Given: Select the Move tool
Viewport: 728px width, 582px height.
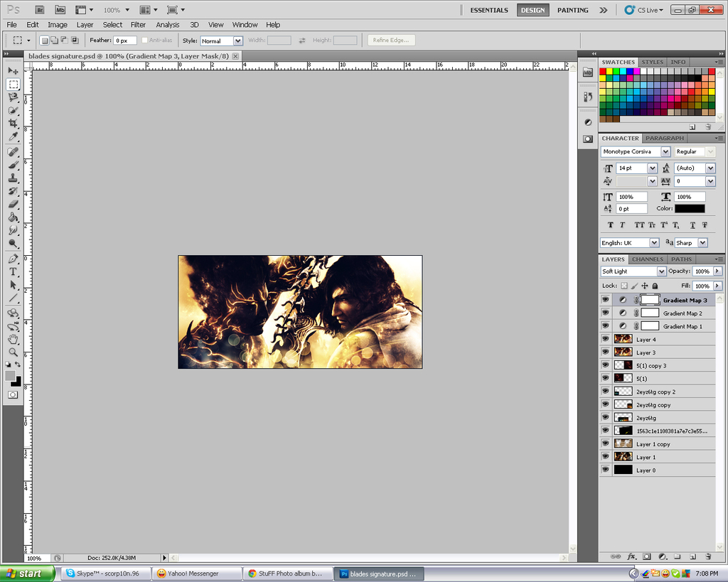Looking at the screenshot, I should (x=13, y=71).
